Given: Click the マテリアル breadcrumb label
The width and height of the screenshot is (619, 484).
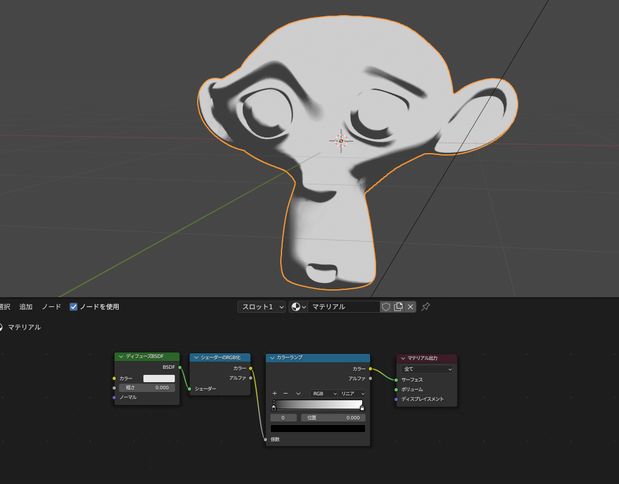Looking at the screenshot, I should click(x=24, y=327).
